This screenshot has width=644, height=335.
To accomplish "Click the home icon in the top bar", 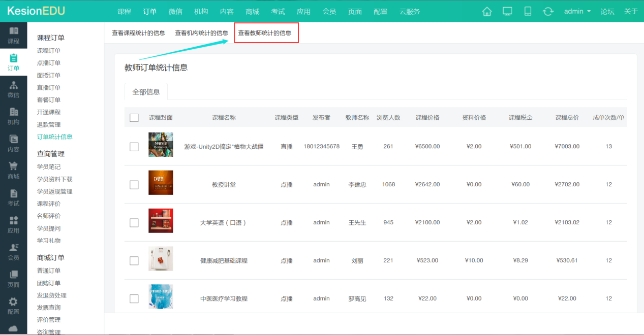I will pyautogui.click(x=486, y=11).
